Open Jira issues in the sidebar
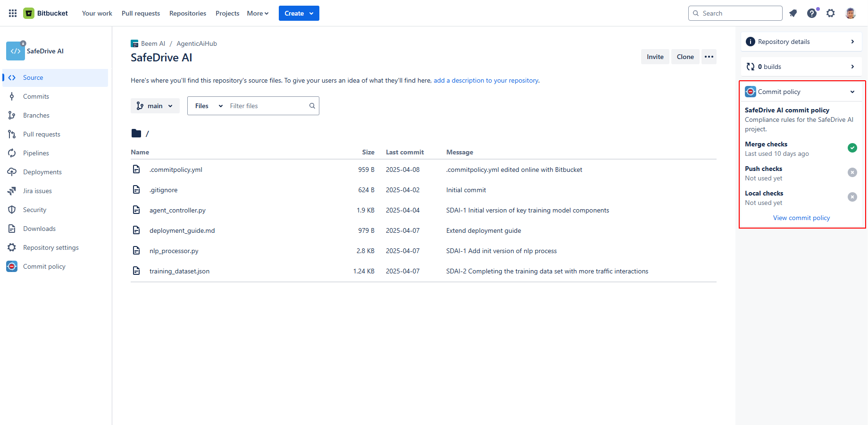Screen dimensions: 868x425 point(55,191)
